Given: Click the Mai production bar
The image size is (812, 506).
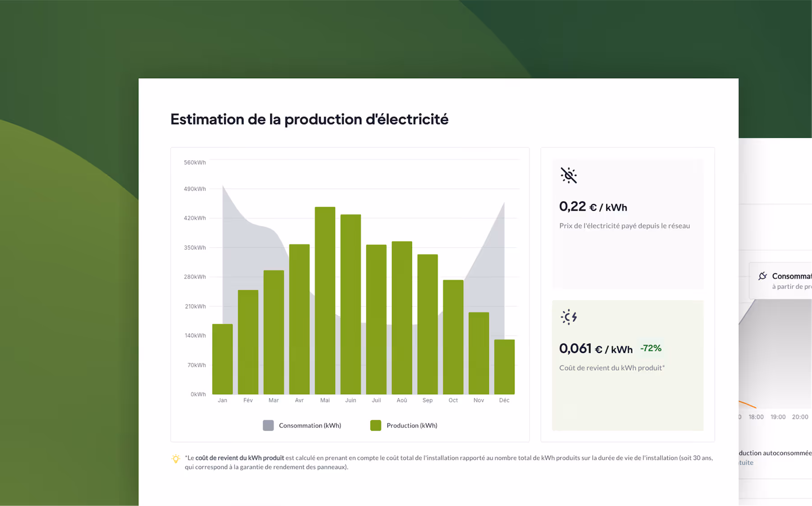Looking at the screenshot, I should click(325, 300).
